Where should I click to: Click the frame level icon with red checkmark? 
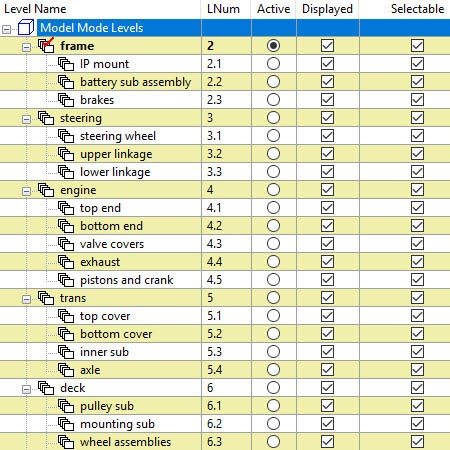pos(46,45)
